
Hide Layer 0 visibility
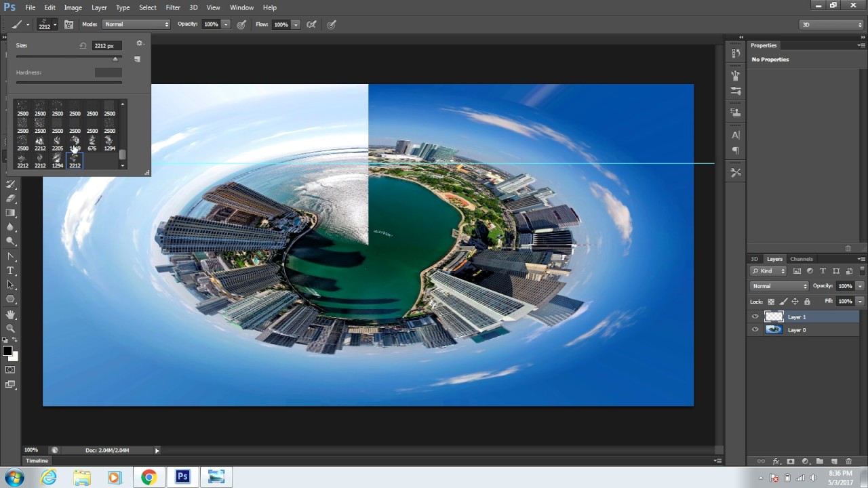coord(755,330)
